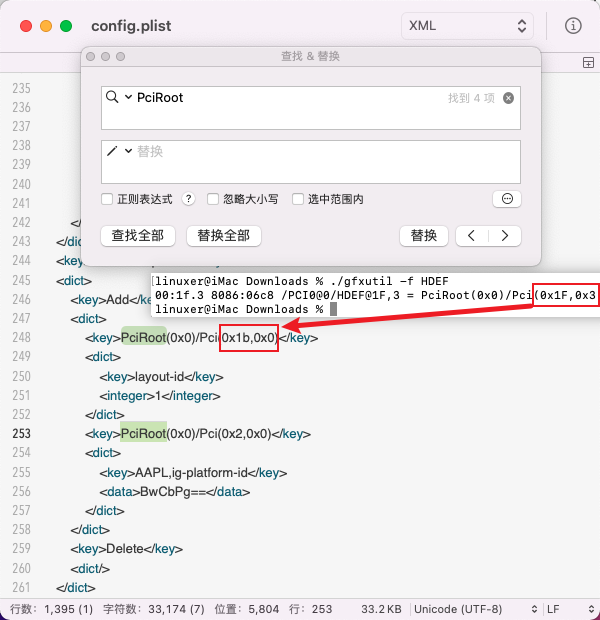
Task: Toggle the 忽略大小写 checkbox
Action: [x=213, y=199]
